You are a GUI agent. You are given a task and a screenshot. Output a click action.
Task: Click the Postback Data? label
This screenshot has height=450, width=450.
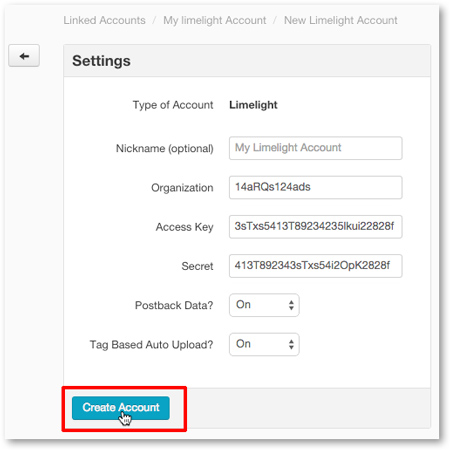pyautogui.click(x=174, y=305)
